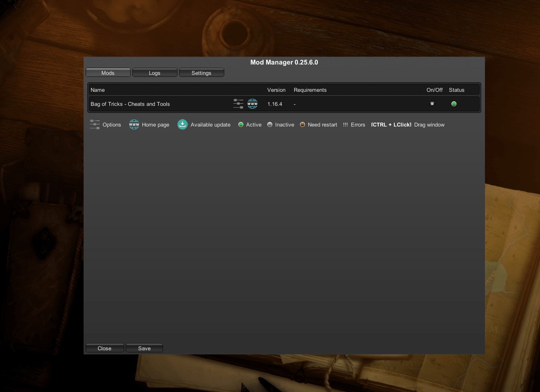Click the Mod Manager 0.25.6.0 title

click(x=284, y=62)
